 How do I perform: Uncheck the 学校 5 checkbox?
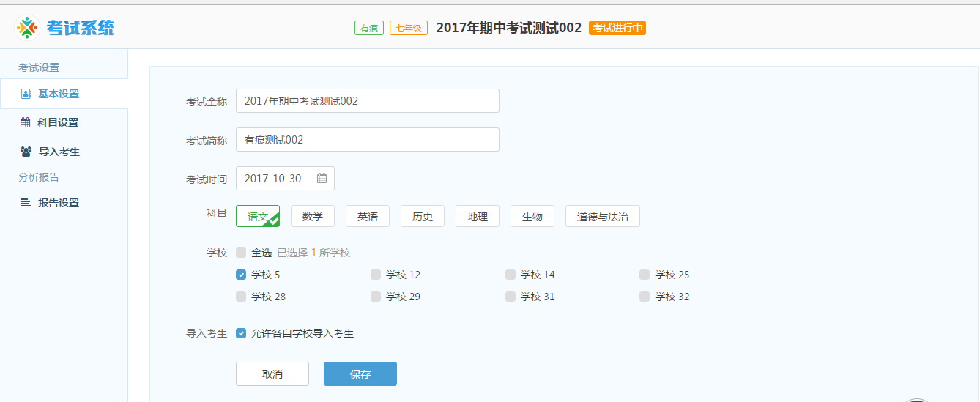[241, 275]
